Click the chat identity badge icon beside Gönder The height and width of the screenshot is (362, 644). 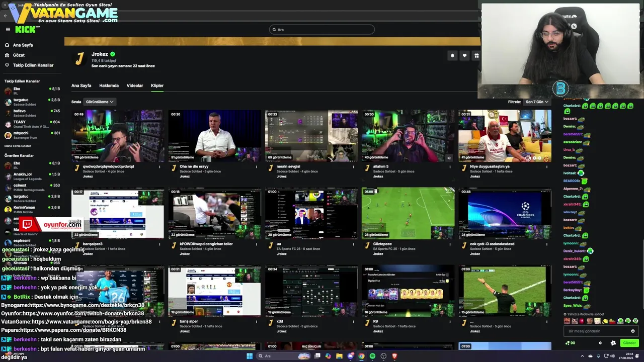[x=613, y=343]
